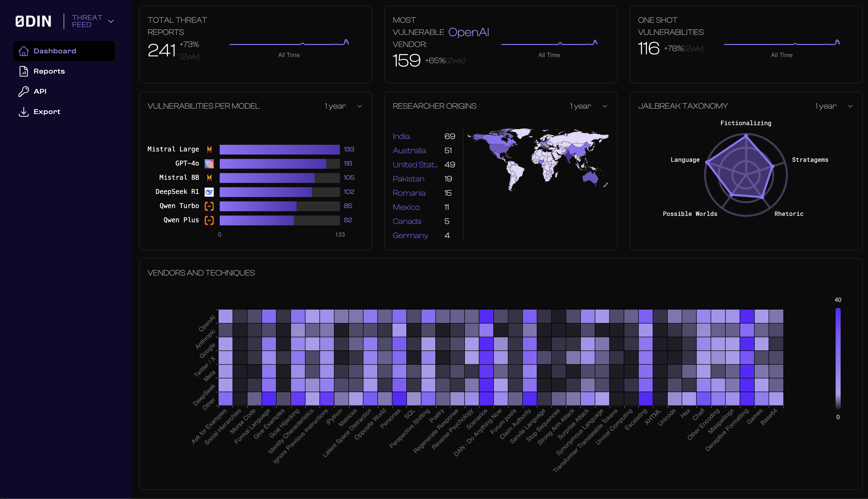This screenshot has height=499, width=868.
Task: Click the world map in Researcher Origins
Action: 538,159
